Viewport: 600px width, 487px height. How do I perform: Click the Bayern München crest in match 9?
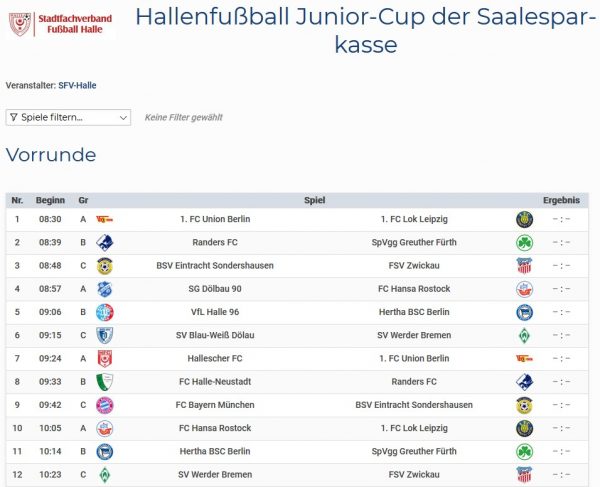click(x=104, y=405)
